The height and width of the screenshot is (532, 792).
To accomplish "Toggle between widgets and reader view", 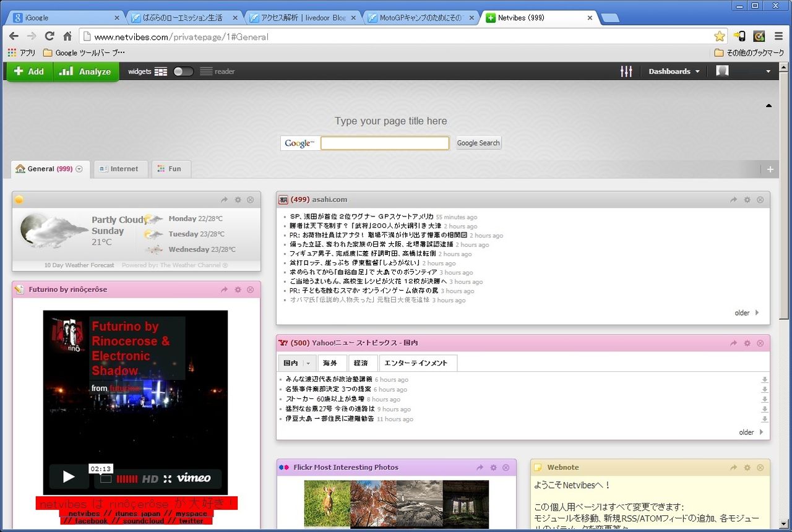I will (183, 72).
